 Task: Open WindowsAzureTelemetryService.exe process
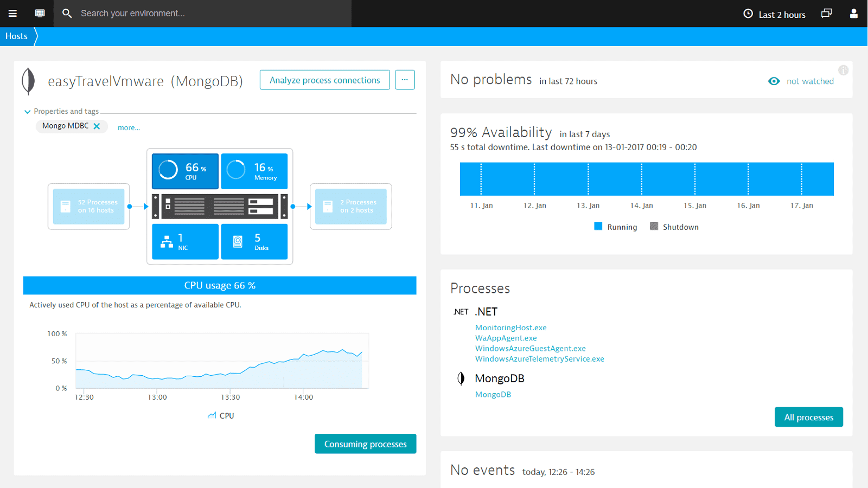click(540, 359)
